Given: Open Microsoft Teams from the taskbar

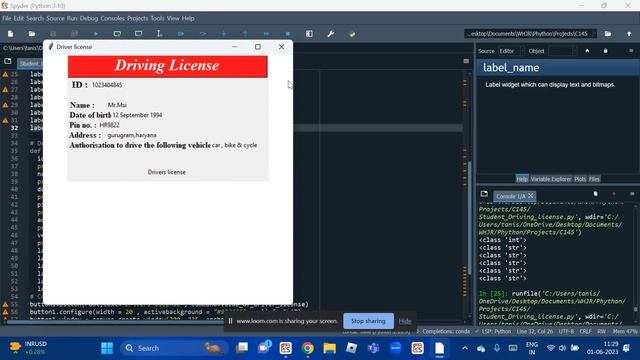Looking at the screenshot, I should pos(373,348).
